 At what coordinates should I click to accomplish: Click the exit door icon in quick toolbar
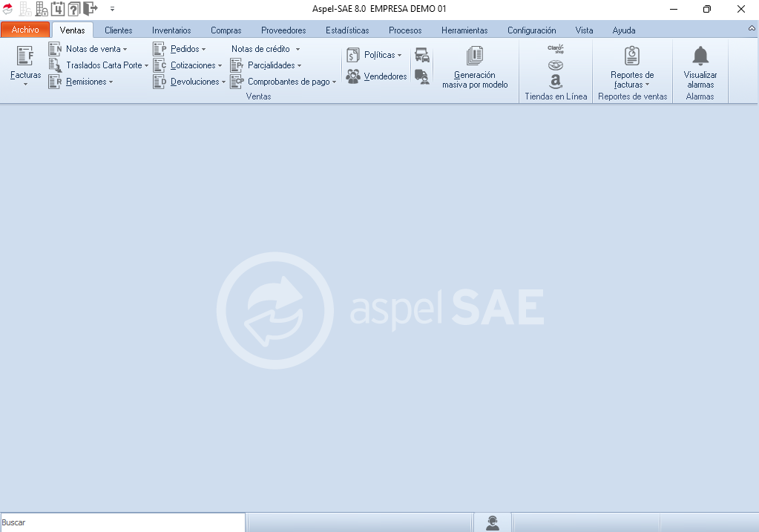(91, 9)
